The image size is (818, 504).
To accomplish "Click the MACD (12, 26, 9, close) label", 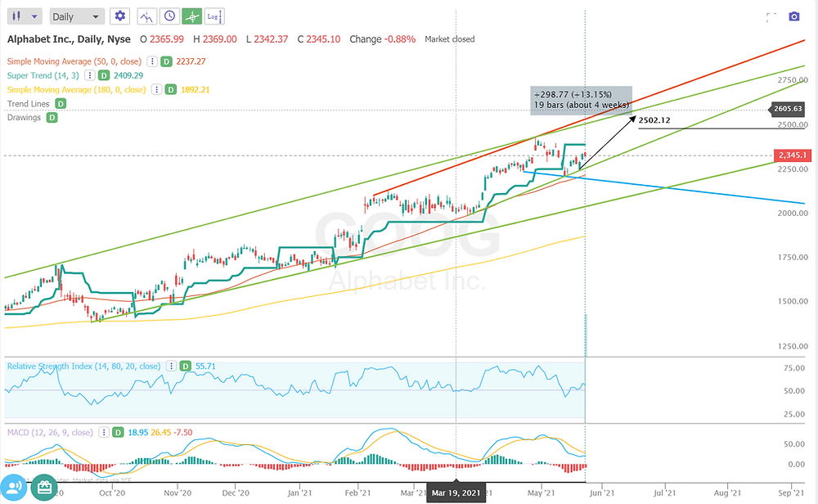I will tap(50, 433).
